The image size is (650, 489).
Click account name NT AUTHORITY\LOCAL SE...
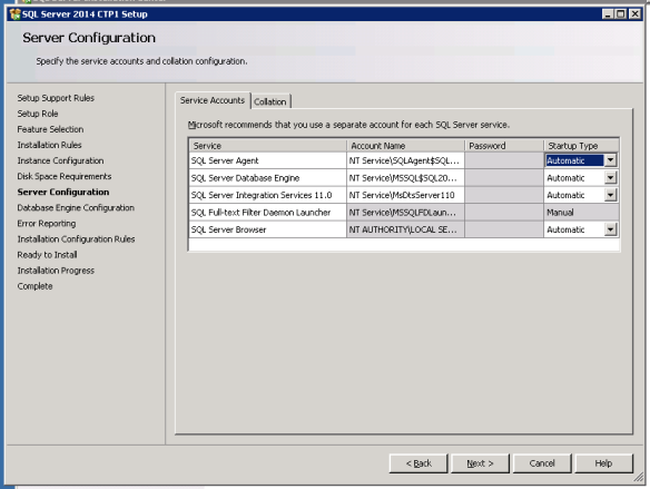pyautogui.click(x=405, y=229)
